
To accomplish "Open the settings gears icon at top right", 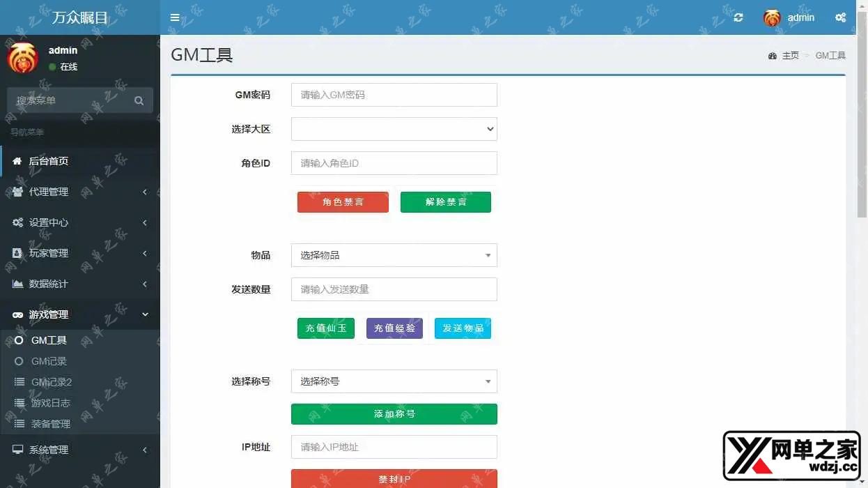I will click(x=841, y=17).
